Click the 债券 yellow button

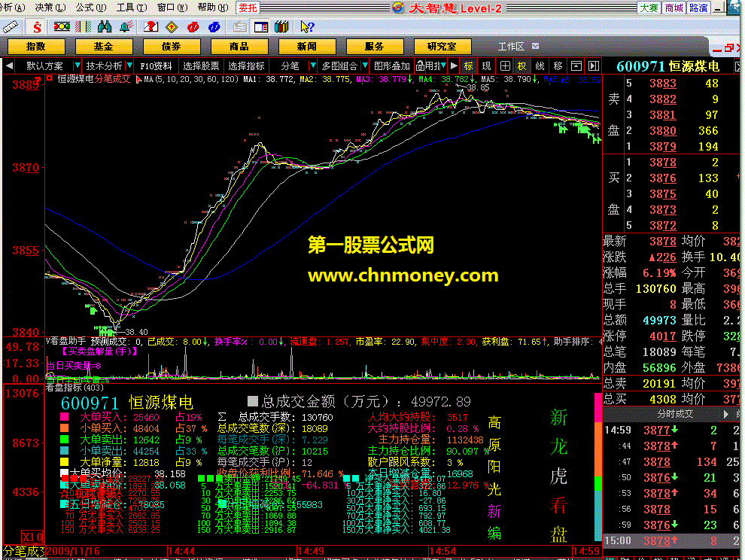pos(172,47)
